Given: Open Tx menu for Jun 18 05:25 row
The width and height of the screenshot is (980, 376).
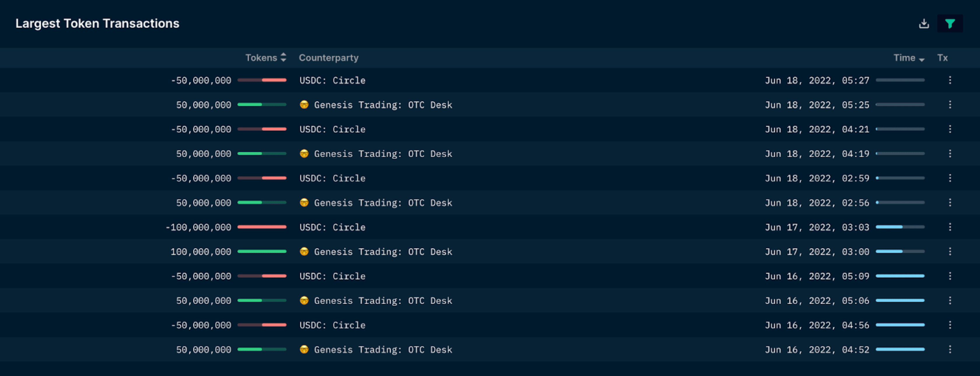Looking at the screenshot, I should coord(950,104).
